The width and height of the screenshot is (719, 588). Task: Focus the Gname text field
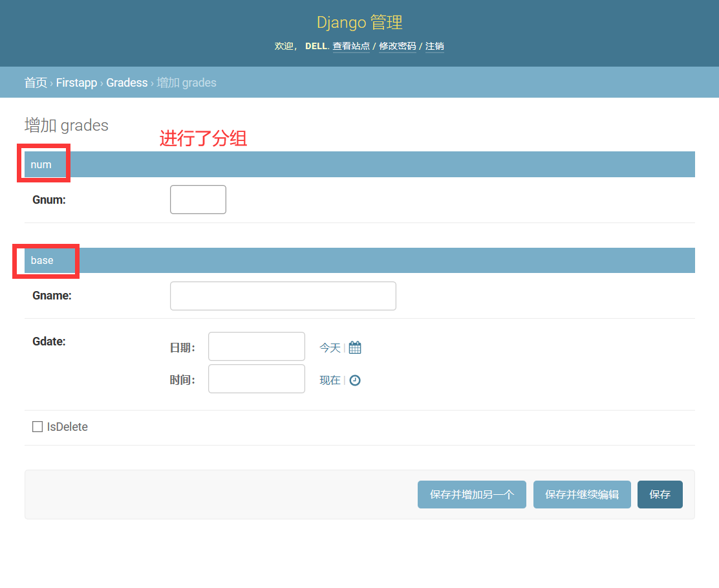point(283,296)
